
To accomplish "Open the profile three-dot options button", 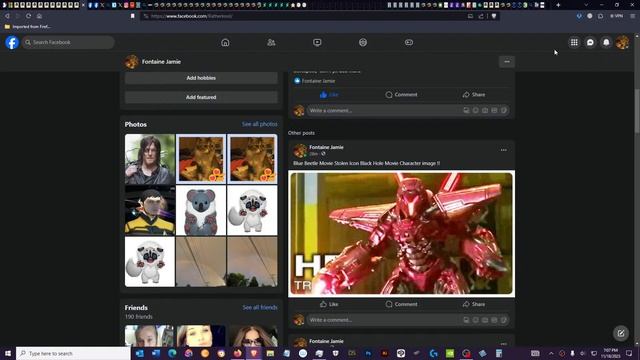I will (x=507, y=62).
